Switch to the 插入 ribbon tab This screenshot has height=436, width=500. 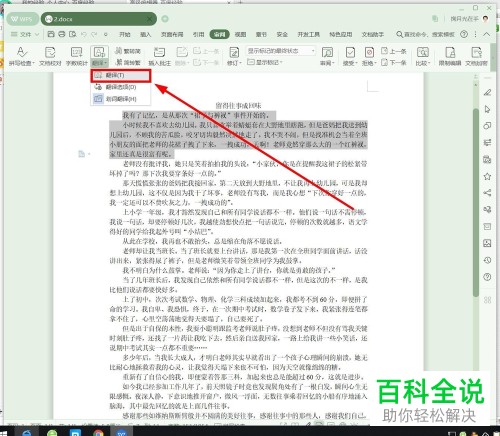tap(145, 34)
